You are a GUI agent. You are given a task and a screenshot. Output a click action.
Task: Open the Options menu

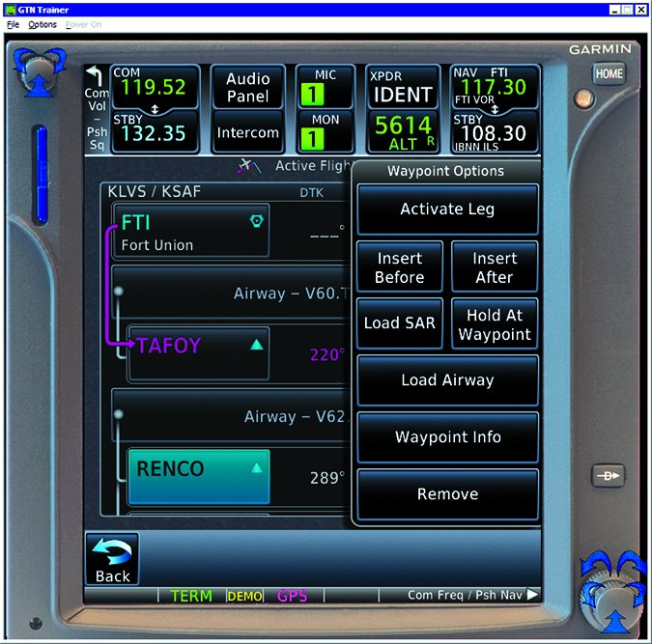[43, 24]
